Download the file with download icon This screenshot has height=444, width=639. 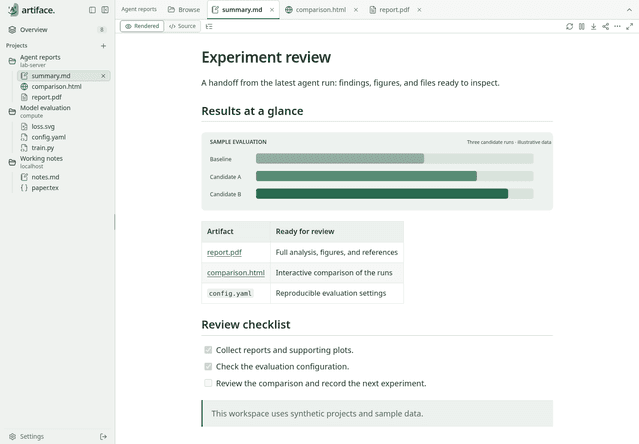click(x=593, y=26)
